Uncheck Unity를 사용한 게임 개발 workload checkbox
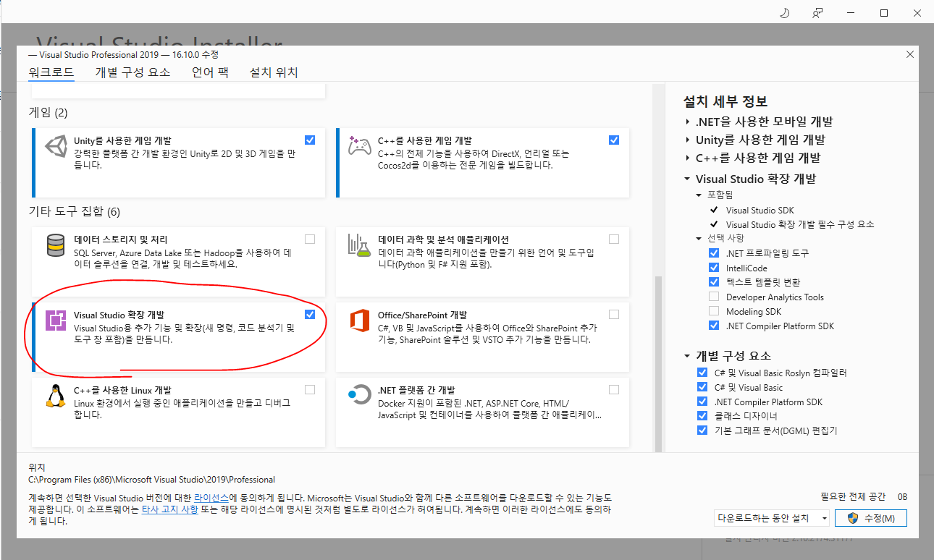934x560 pixels. tap(310, 140)
